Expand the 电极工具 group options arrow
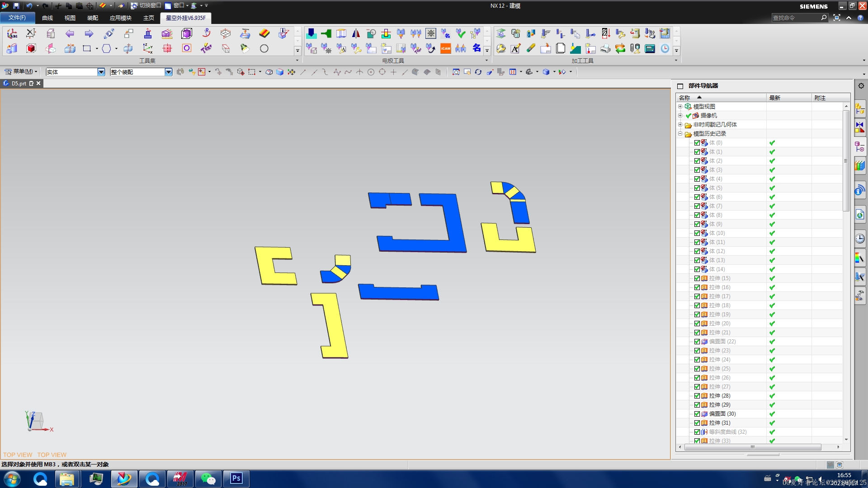Image resolution: width=868 pixels, height=488 pixels. pos(486,61)
